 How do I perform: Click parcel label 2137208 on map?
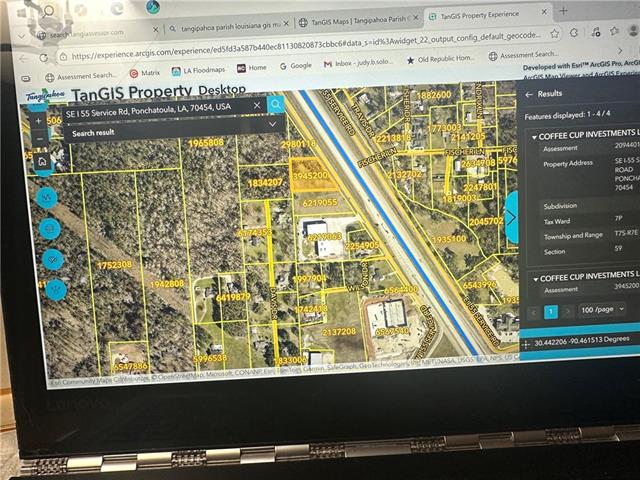pos(339,332)
